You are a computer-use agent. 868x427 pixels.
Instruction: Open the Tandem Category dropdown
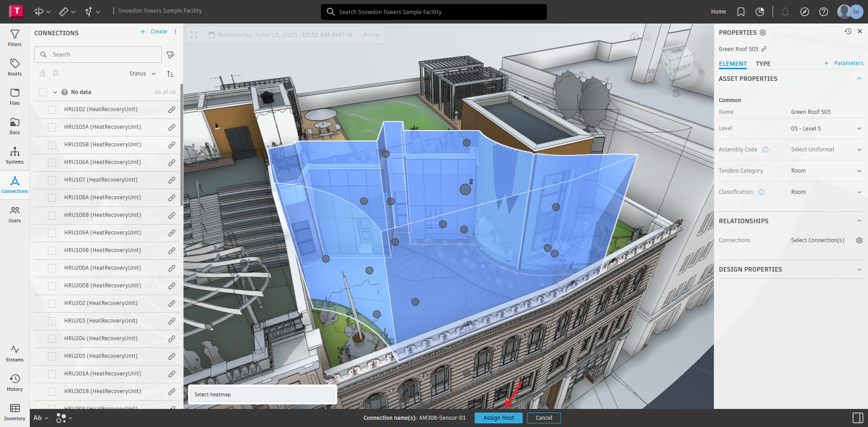826,171
